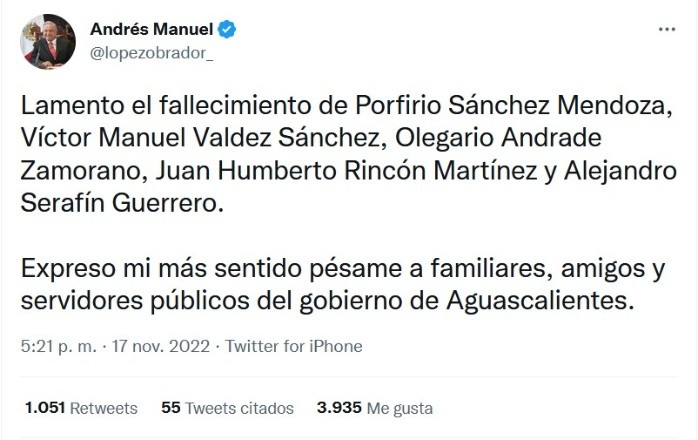Show the 55 Tweets citados
Screen dimensions: 698x440
(227, 408)
